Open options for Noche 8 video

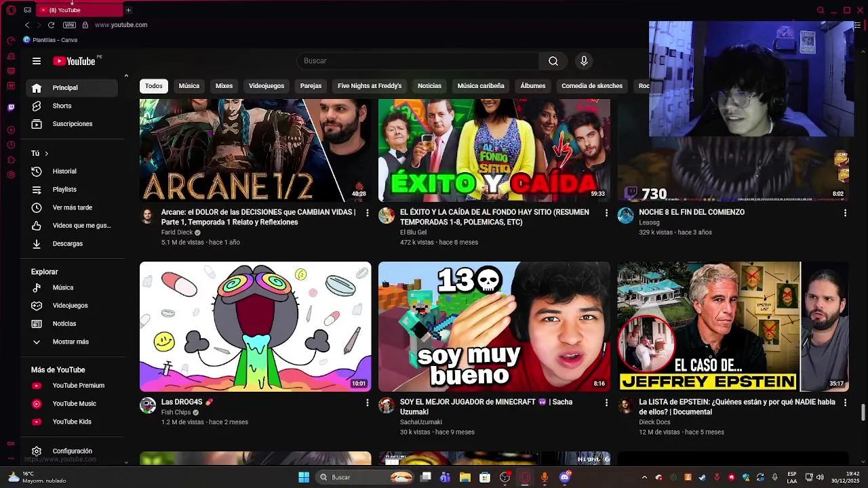[x=845, y=213]
